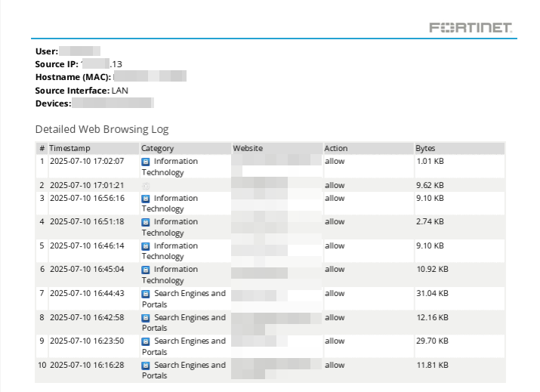
Task: Click the Bytes column header
Action: click(x=425, y=149)
